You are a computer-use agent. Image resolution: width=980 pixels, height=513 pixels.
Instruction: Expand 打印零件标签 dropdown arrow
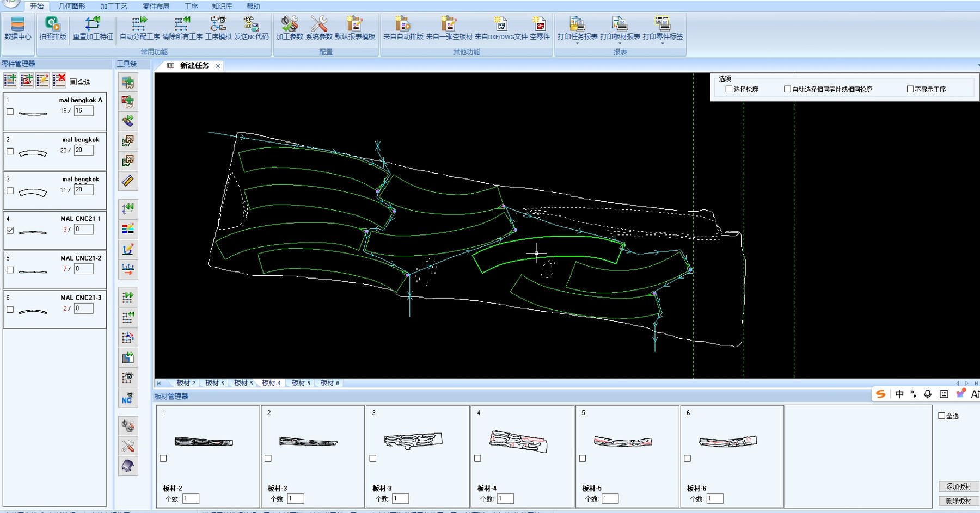click(663, 43)
